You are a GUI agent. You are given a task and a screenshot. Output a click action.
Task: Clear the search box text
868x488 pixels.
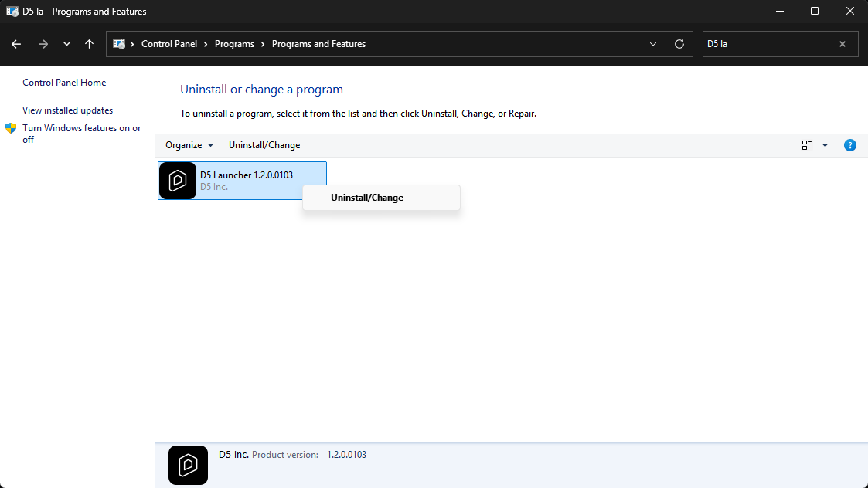pos(842,44)
